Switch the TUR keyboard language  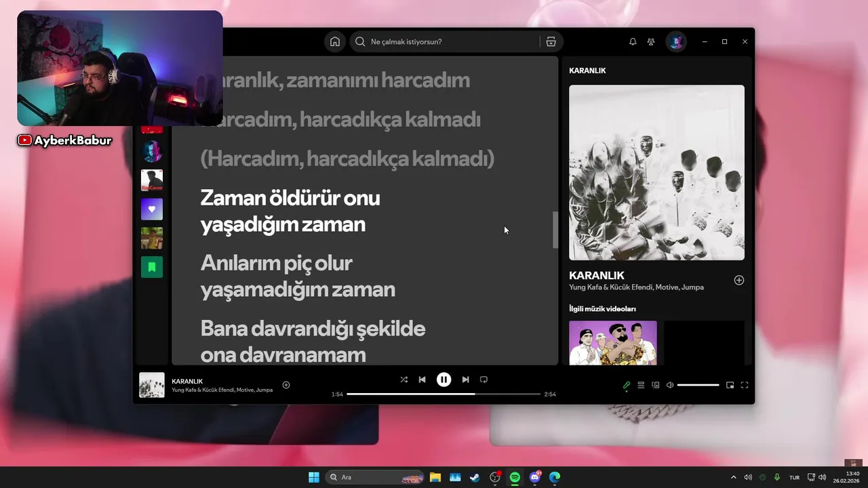(x=794, y=477)
